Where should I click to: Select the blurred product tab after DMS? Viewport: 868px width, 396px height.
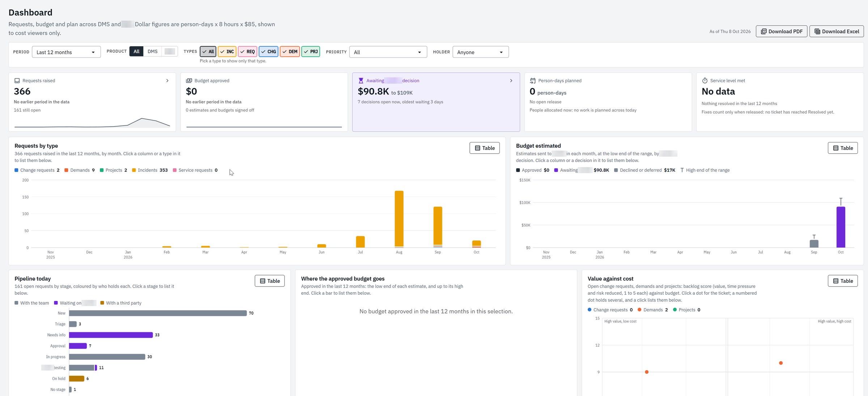click(x=170, y=51)
